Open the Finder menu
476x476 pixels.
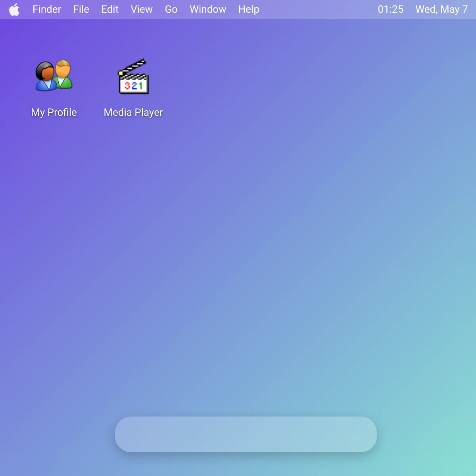(47, 10)
